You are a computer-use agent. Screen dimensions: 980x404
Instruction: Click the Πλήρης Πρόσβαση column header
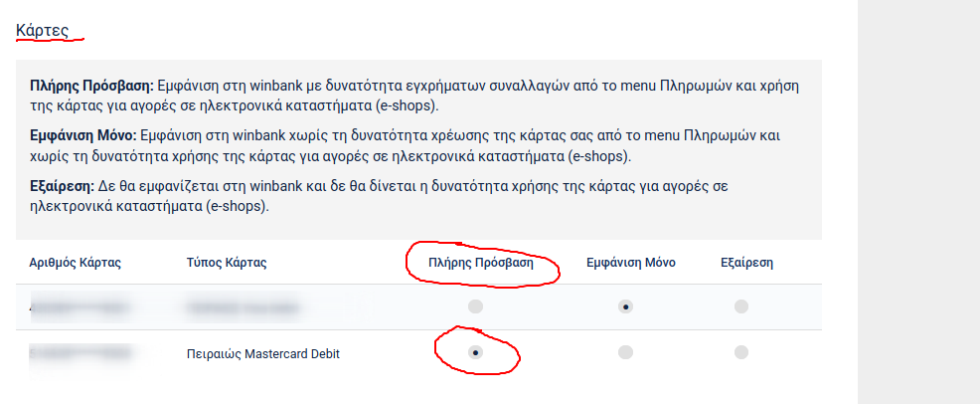[481, 263]
